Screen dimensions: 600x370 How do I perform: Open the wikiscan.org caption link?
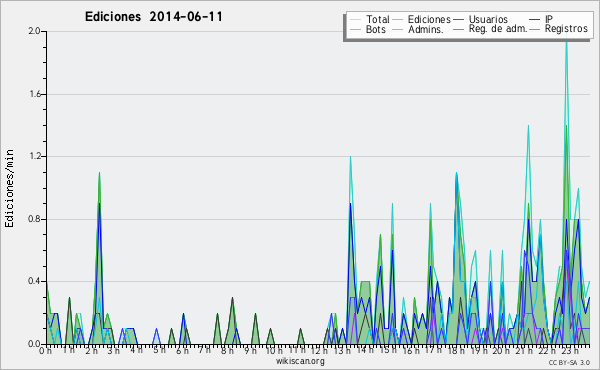[300, 361]
